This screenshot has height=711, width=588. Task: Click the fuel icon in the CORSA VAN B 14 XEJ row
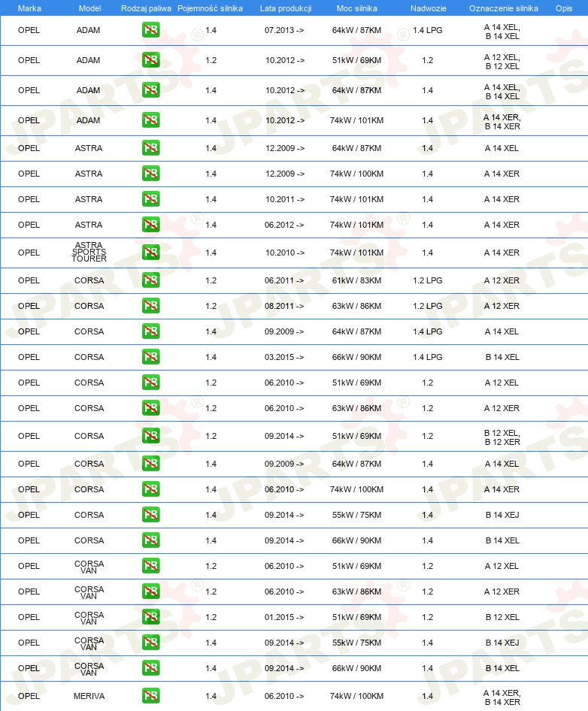point(150,643)
